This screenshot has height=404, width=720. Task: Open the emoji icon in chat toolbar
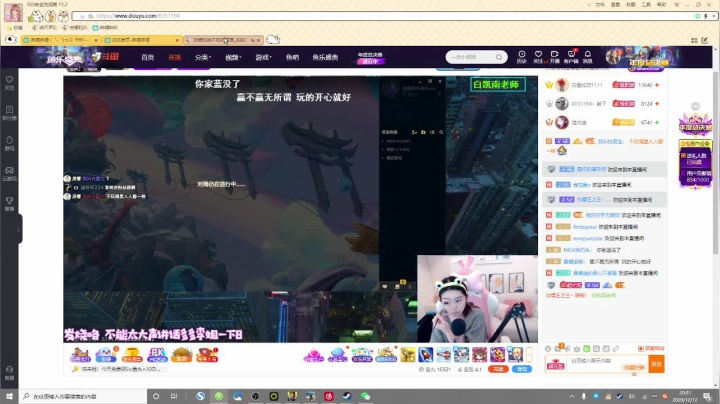[x=548, y=349]
